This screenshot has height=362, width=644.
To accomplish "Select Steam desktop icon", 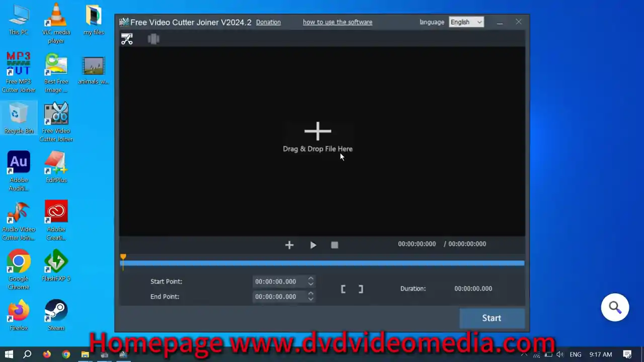I will [x=56, y=316].
